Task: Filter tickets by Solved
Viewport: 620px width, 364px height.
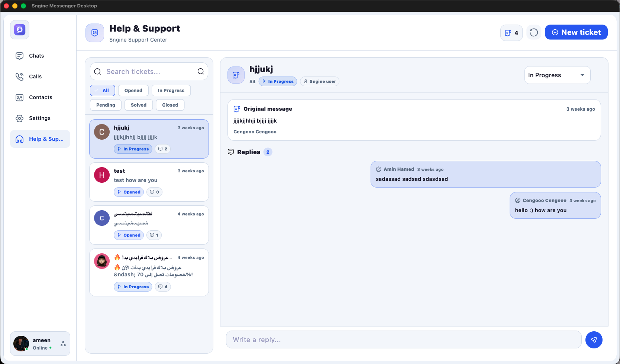Action: pyautogui.click(x=139, y=105)
